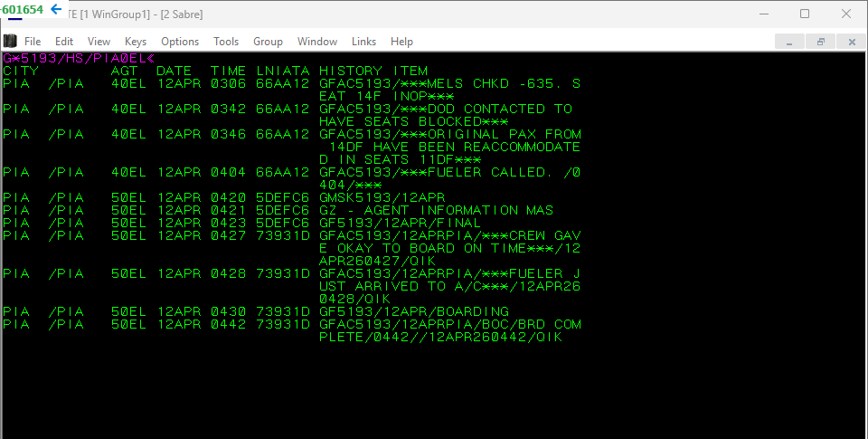Open the Options menu
Screen dimensions: 868x439
click(180, 42)
